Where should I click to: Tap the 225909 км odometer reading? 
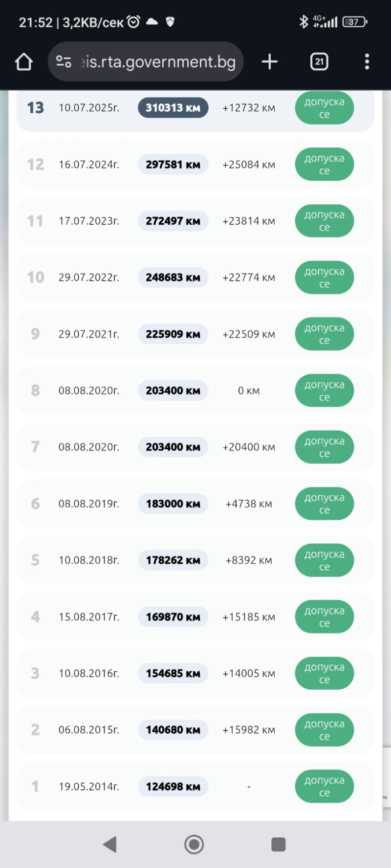(173, 334)
